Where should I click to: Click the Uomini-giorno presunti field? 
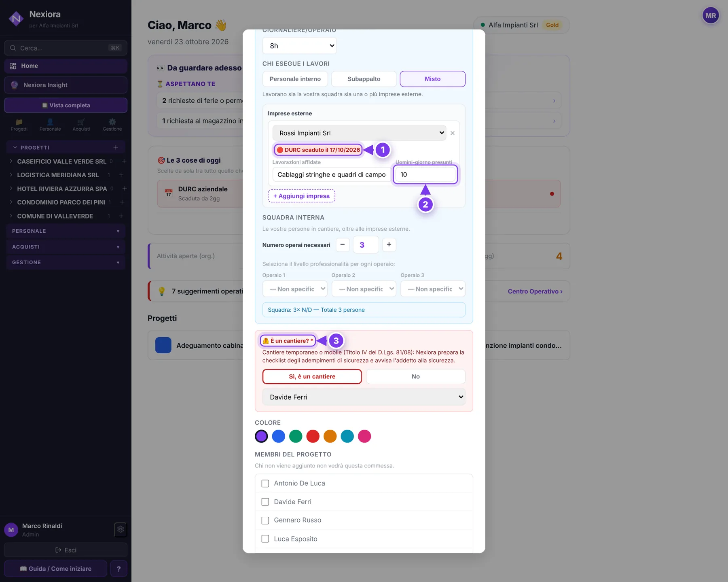click(425, 174)
